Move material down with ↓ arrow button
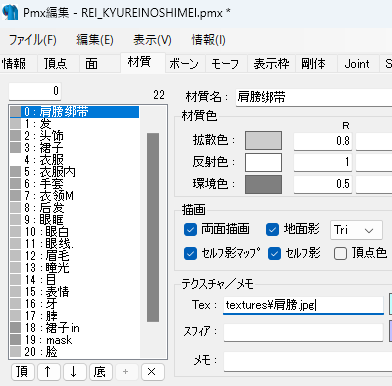 click(x=75, y=372)
